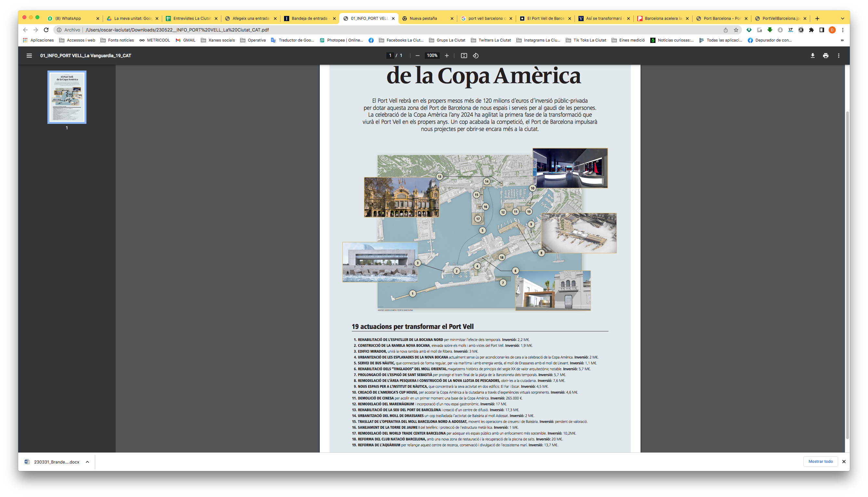
Task: Expand options for the downloaded docx file
Action: click(87, 462)
